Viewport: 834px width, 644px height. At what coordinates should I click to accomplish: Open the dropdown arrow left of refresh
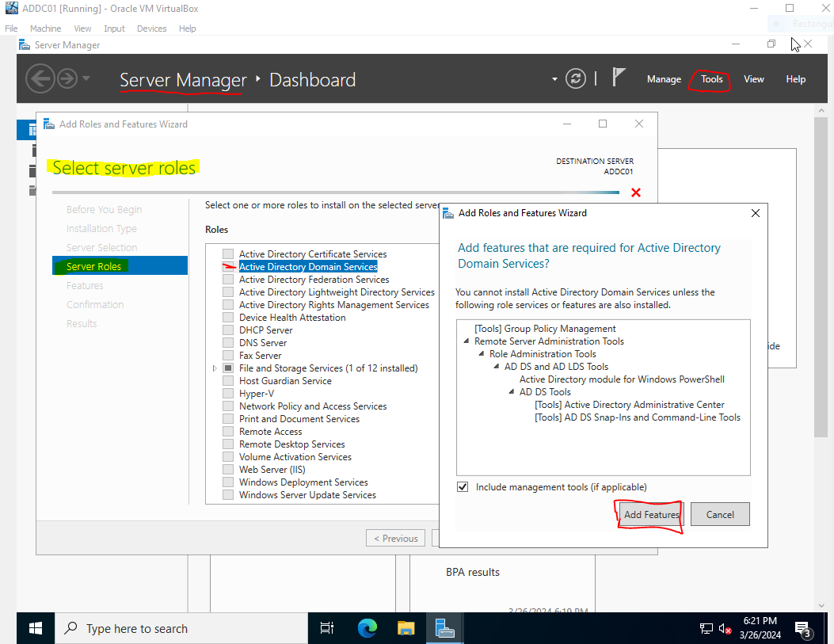pos(554,79)
